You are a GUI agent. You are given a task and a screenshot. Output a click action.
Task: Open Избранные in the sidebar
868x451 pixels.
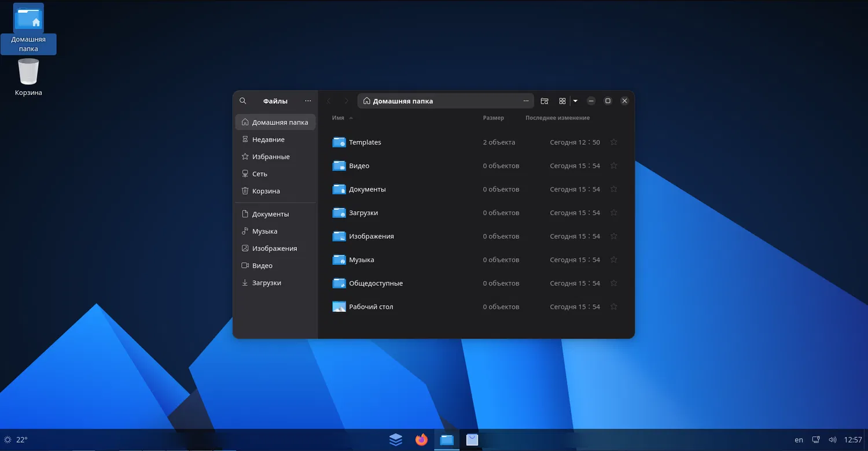click(x=270, y=157)
